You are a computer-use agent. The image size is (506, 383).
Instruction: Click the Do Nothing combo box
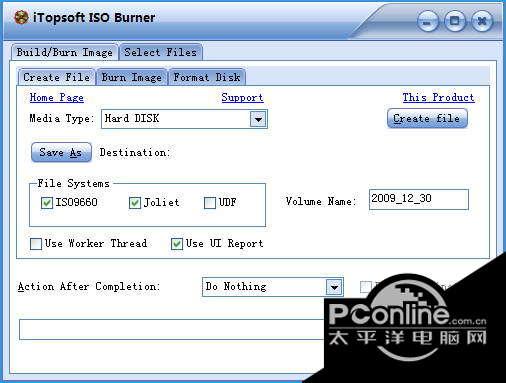click(x=273, y=287)
